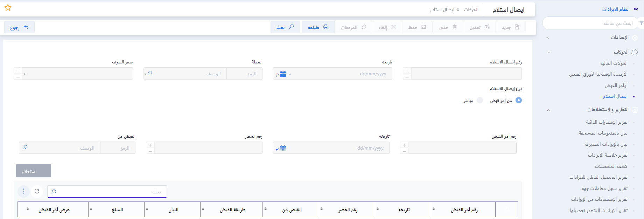The height and width of the screenshot is (219, 644).
Task: Focus the رقم الحصر field
Action: click(x=208, y=148)
